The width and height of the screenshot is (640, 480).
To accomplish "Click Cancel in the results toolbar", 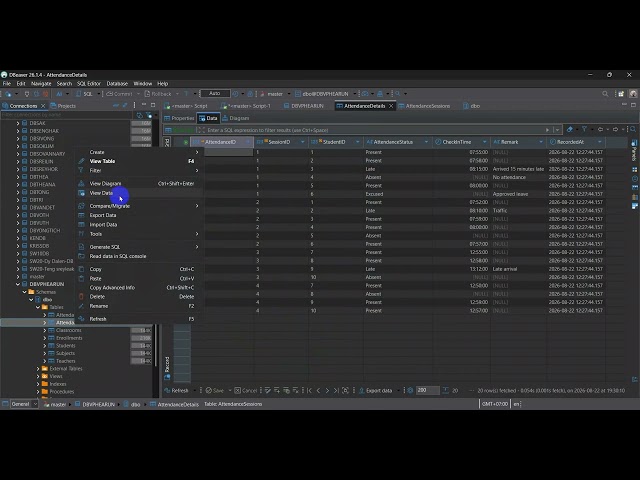I will tap(246, 391).
